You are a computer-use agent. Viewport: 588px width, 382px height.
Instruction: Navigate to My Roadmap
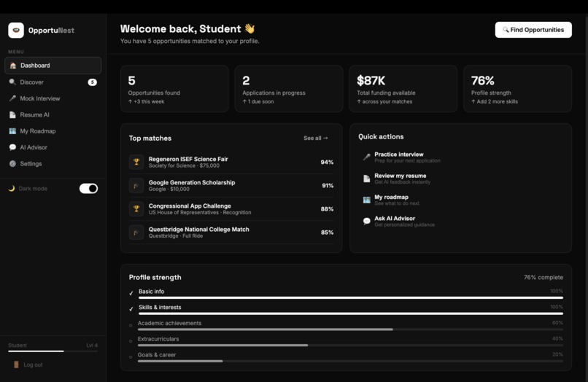tap(53, 130)
